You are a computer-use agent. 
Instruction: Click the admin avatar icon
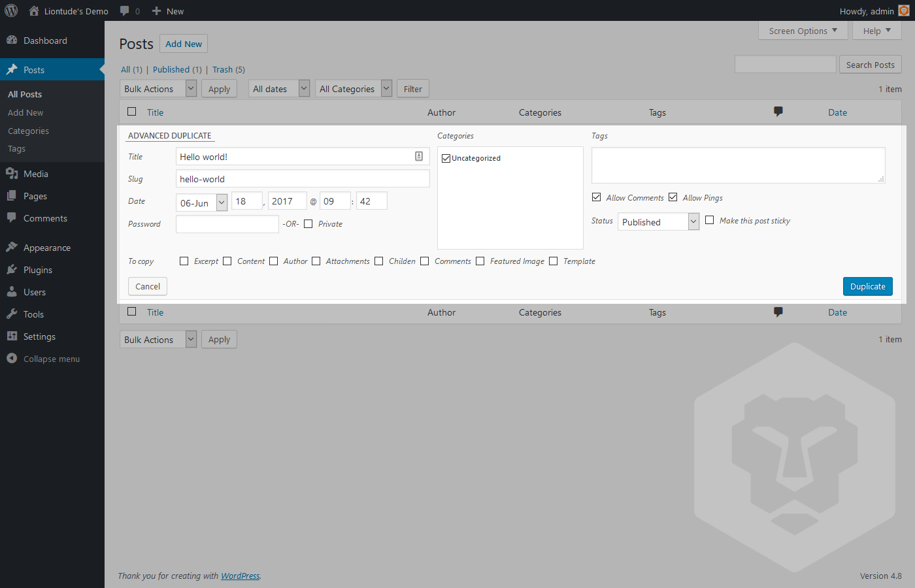[x=904, y=10]
